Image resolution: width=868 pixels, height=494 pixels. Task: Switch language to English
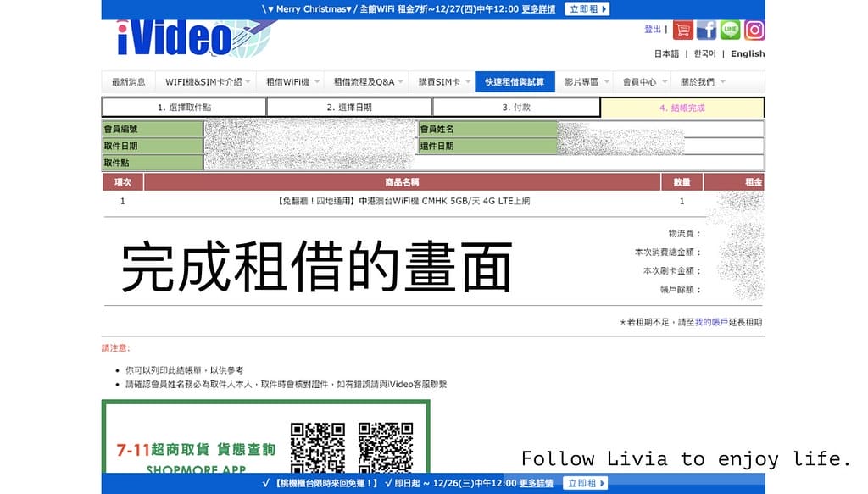[748, 53]
